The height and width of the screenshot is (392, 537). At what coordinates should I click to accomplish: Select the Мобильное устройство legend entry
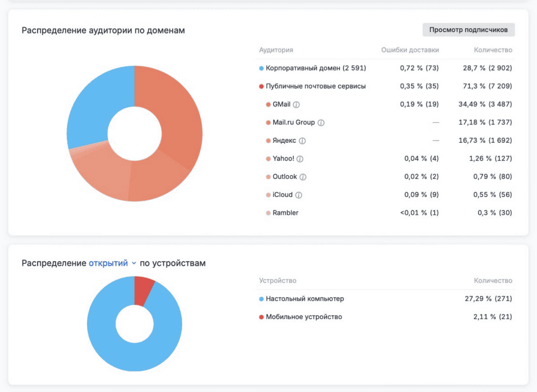[303, 317]
